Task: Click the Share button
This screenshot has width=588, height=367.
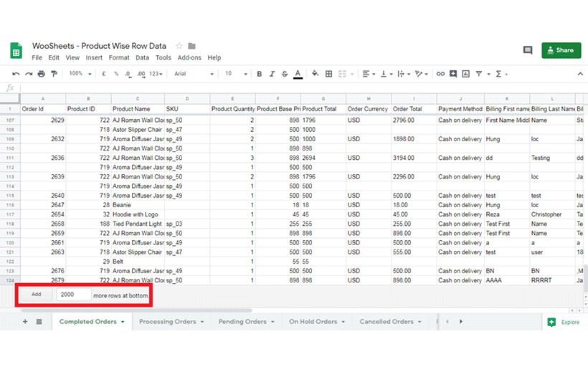Action: point(561,50)
